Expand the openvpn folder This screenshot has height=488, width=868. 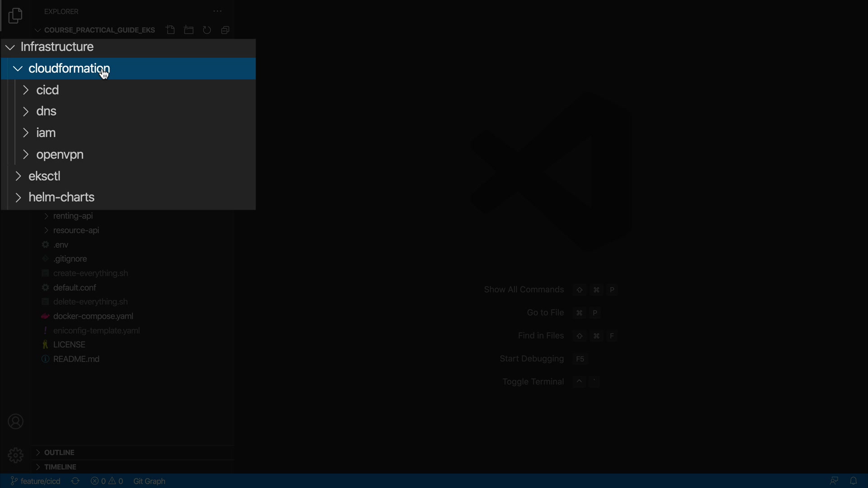coord(60,155)
